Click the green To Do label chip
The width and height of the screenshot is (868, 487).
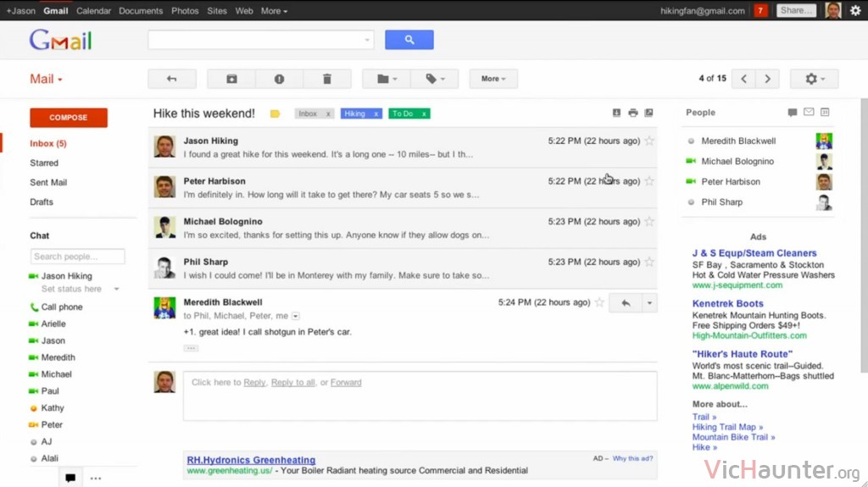[403, 114]
